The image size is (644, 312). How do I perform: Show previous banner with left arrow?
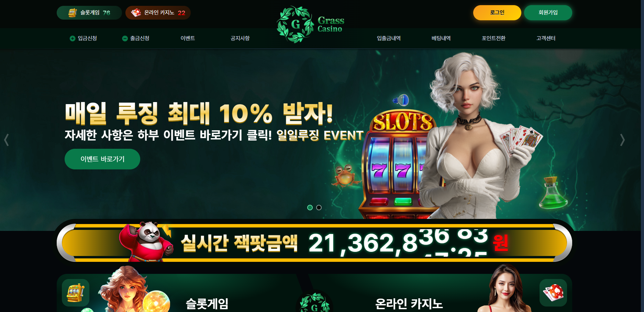[6, 140]
